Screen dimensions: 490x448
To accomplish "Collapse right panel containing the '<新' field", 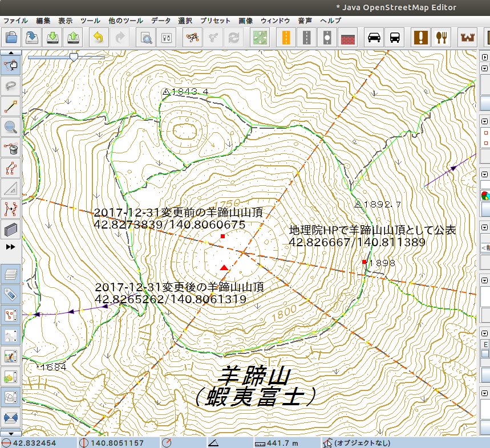I will [485, 227].
